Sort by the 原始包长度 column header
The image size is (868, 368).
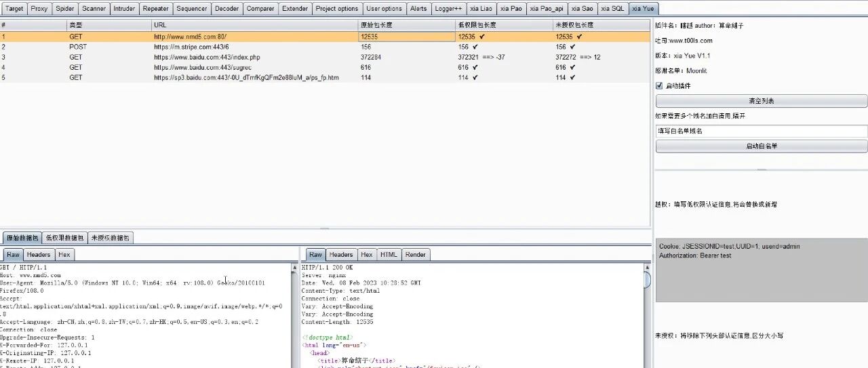coord(407,25)
